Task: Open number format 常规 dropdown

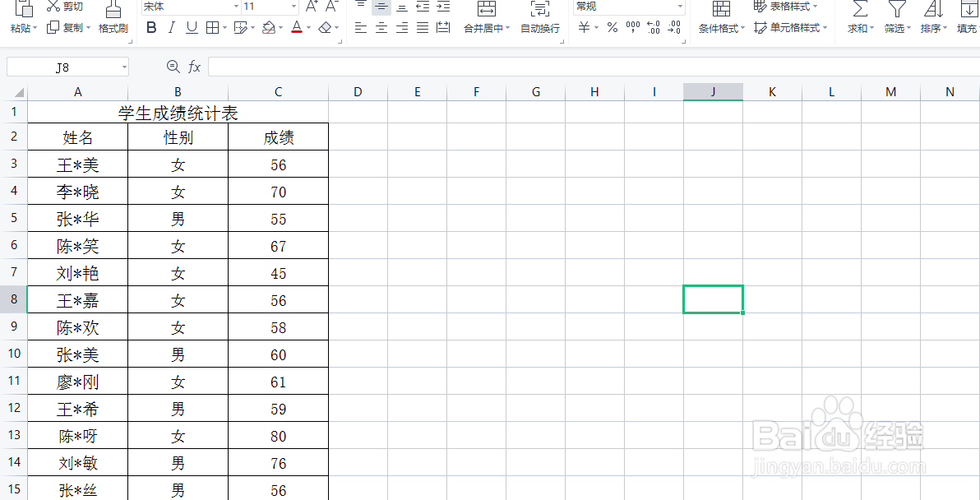Action: pyautogui.click(x=680, y=7)
